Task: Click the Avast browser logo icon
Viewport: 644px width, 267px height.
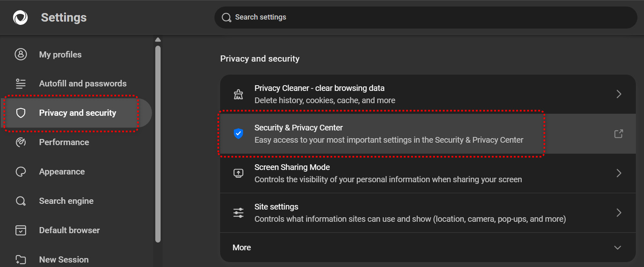Action: 20,18
